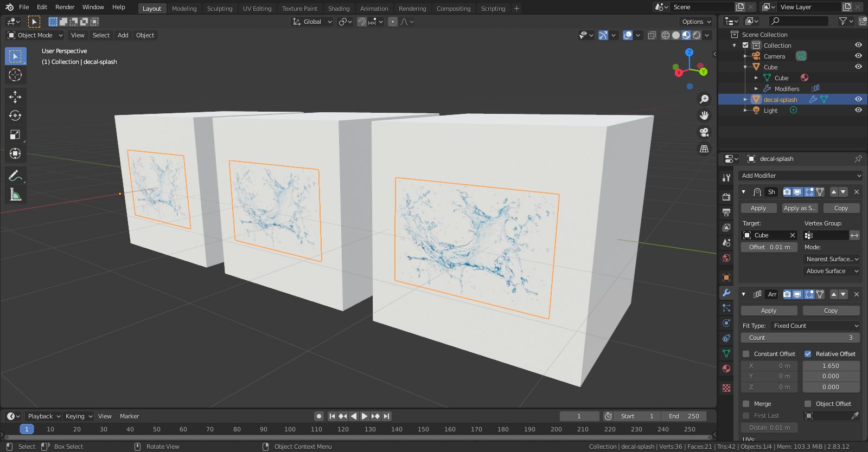Activate the Scale tool
This screenshot has height=452, width=868.
15,135
